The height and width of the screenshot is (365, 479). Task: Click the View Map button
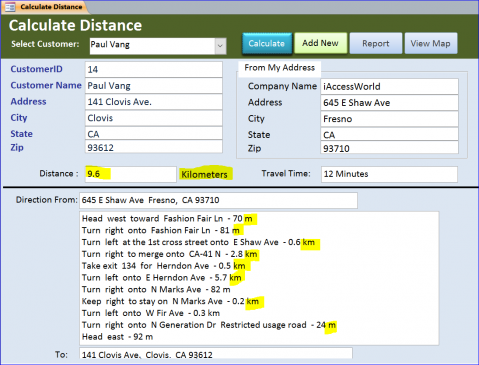tap(431, 43)
